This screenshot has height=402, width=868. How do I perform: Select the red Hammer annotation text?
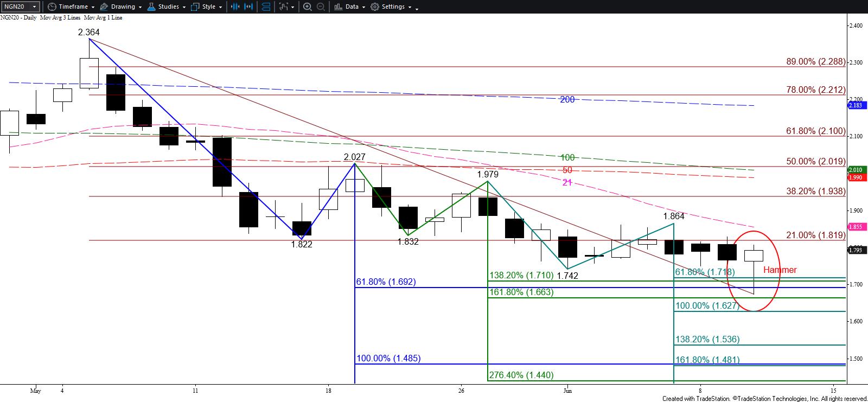pyautogui.click(x=780, y=270)
